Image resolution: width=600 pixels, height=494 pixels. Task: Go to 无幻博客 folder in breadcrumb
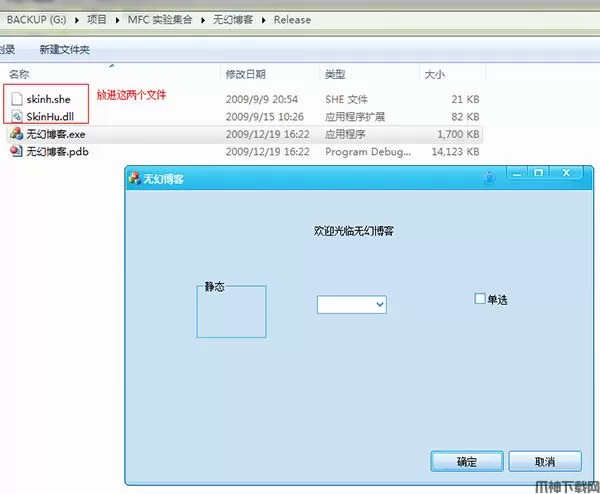pyautogui.click(x=233, y=20)
